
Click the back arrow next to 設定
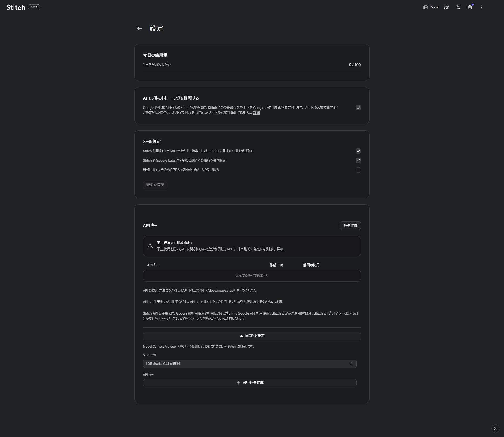click(139, 28)
